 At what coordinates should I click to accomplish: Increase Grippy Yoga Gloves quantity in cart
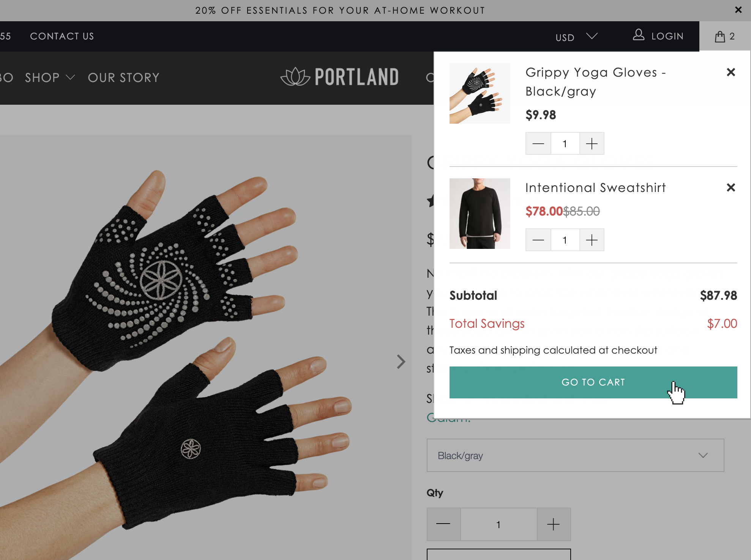(x=592, y=143)
